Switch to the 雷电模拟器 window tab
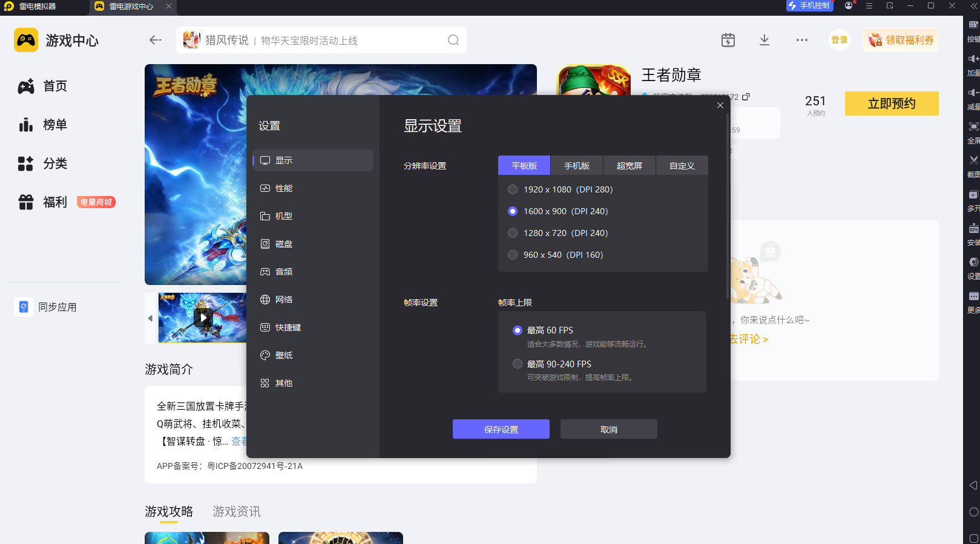This screenshot has height=544, width=980. point(30,6)
